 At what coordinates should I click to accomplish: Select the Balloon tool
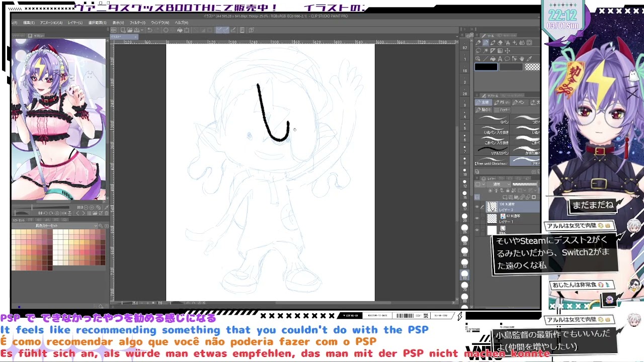pos(507,59)
